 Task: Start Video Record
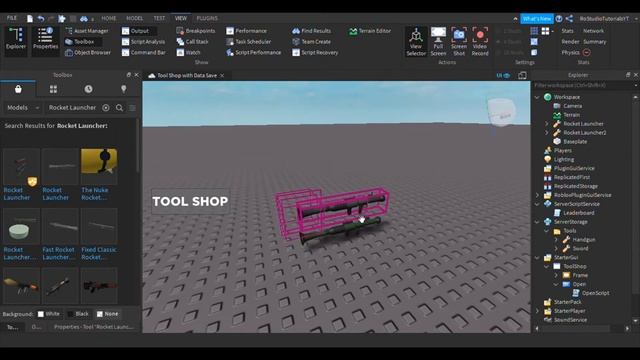click(x=480, y=42)
